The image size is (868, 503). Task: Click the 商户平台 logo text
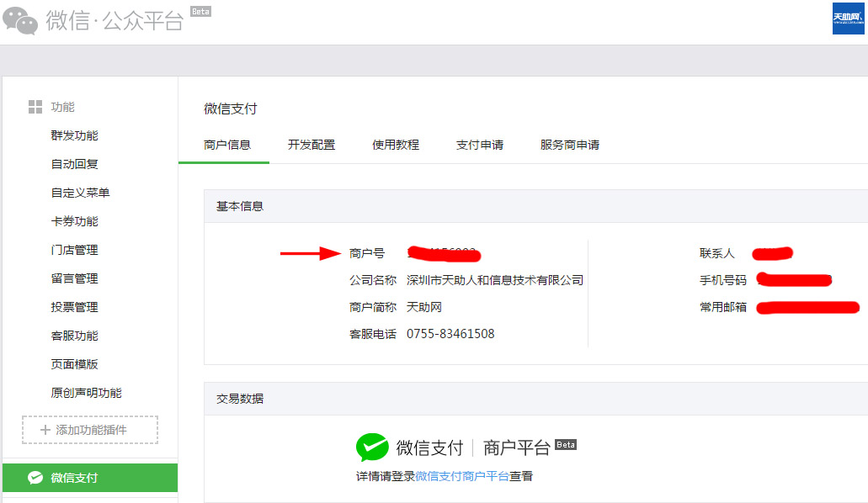(x=516, y=447)
